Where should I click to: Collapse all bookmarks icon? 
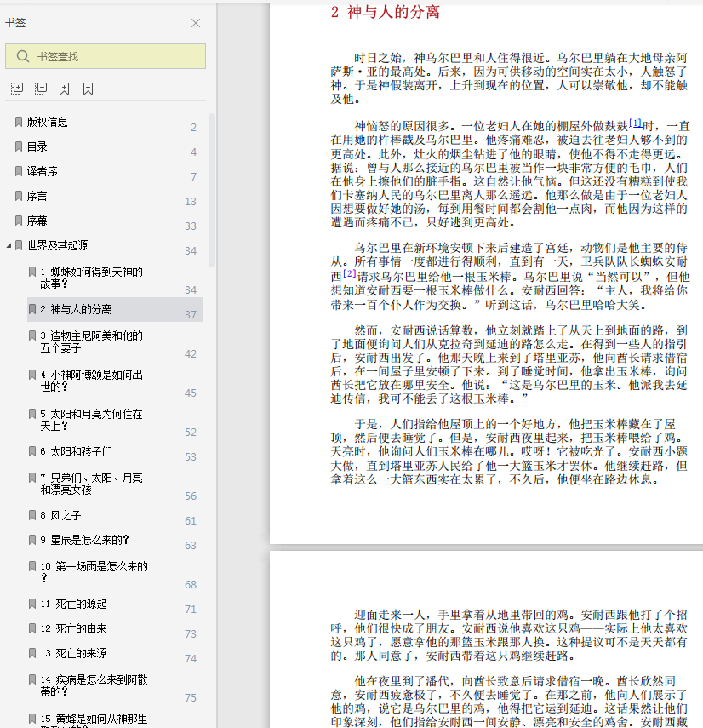point(41,89)
